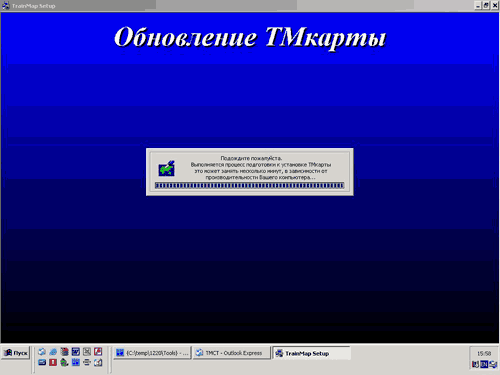Restore the TrainMap Setup window
Screen dimensions: 500x375
coord(486,6)
